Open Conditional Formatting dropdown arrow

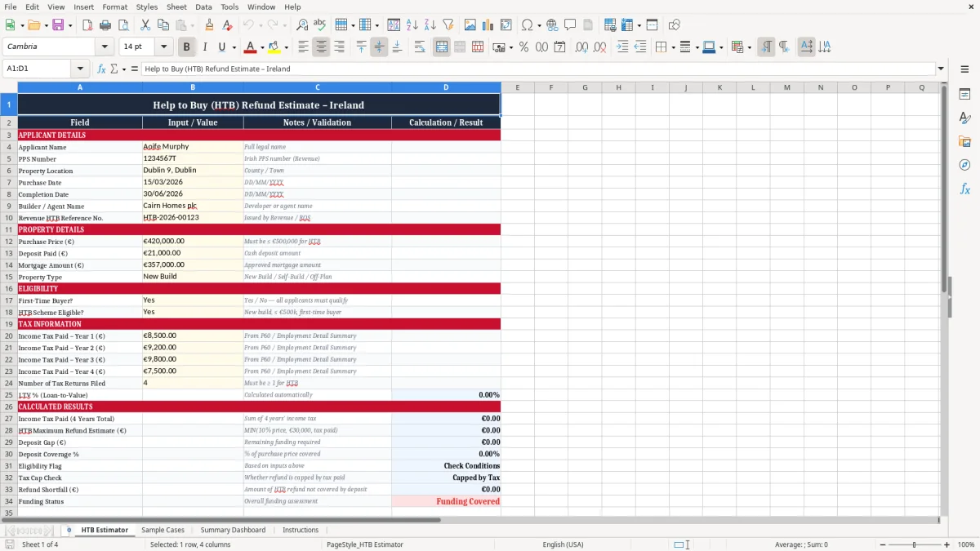(x=749, y=47)
